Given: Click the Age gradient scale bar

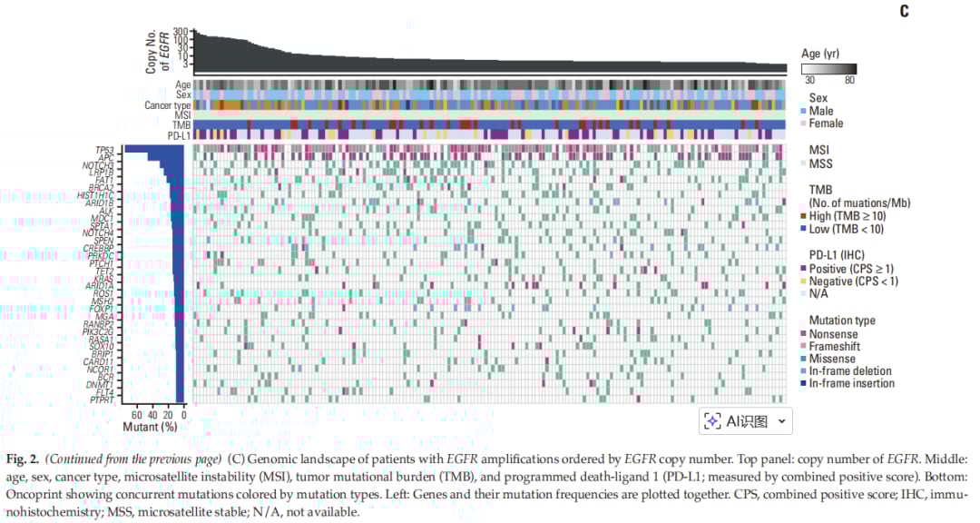Looking at the screenshot, I should point(828,69).
